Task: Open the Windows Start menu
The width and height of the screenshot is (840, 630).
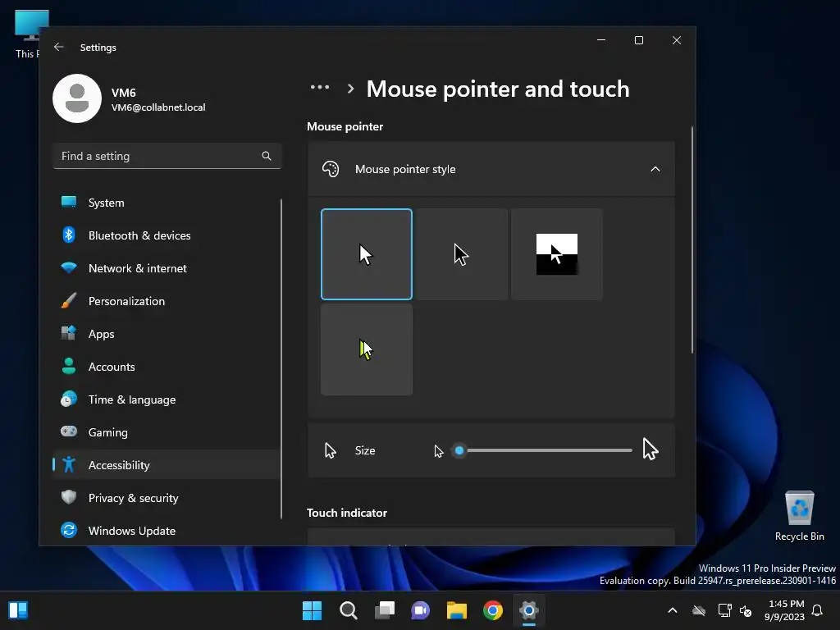Action: 312,610
